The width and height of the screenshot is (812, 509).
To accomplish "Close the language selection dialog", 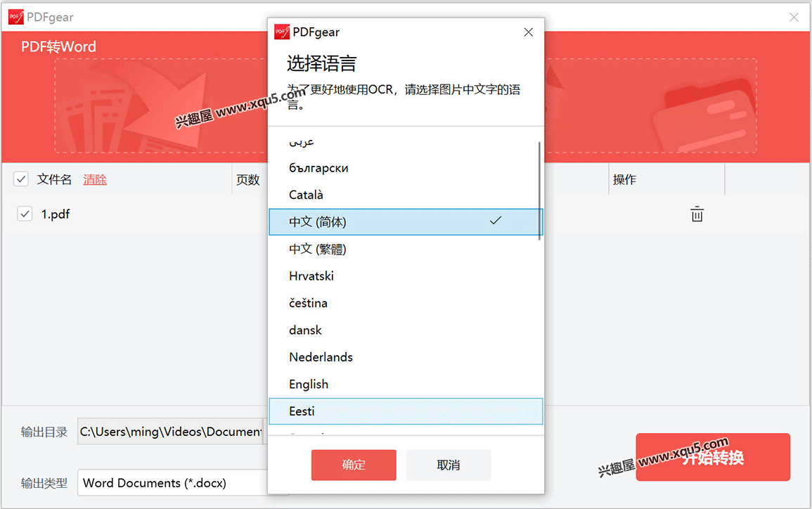I will coord(528,32).
